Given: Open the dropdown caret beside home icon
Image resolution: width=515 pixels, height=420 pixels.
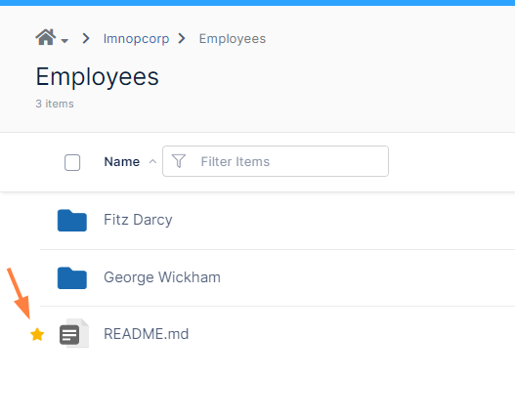Looking at the screenshot, I should [x=64, y=41].
